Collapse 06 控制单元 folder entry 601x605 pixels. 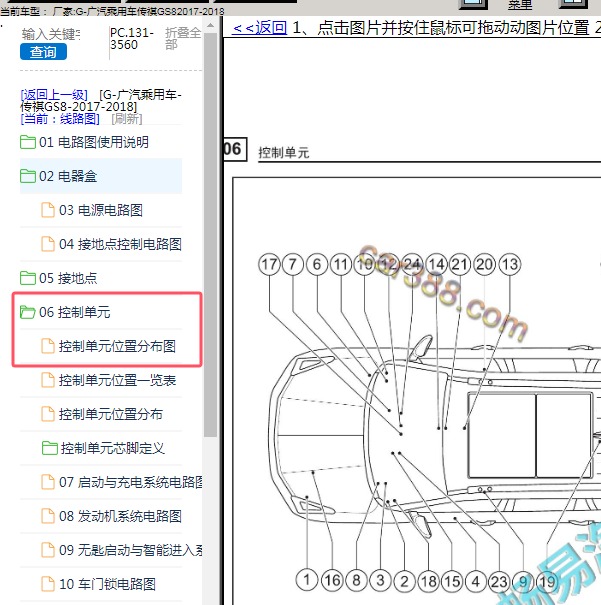tap(74, 312)
